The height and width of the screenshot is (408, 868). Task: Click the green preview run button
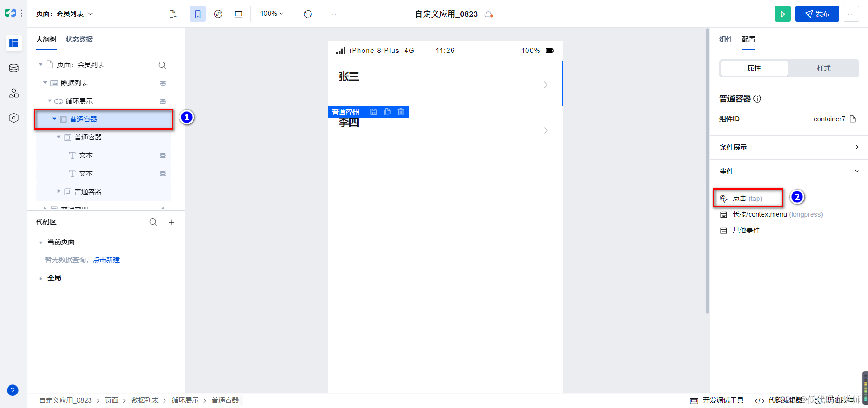pyautogui.click(x=783, y=14)
